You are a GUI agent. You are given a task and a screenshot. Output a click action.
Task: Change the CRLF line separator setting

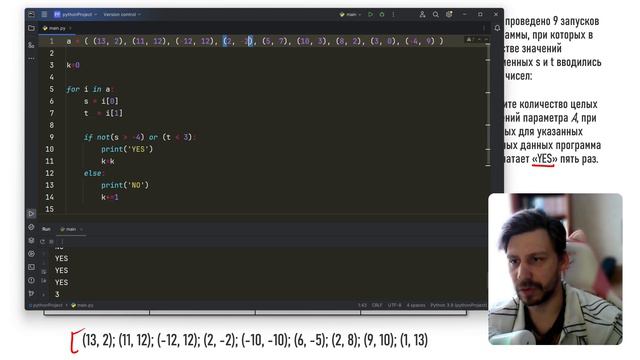click(x=377, y=305)
